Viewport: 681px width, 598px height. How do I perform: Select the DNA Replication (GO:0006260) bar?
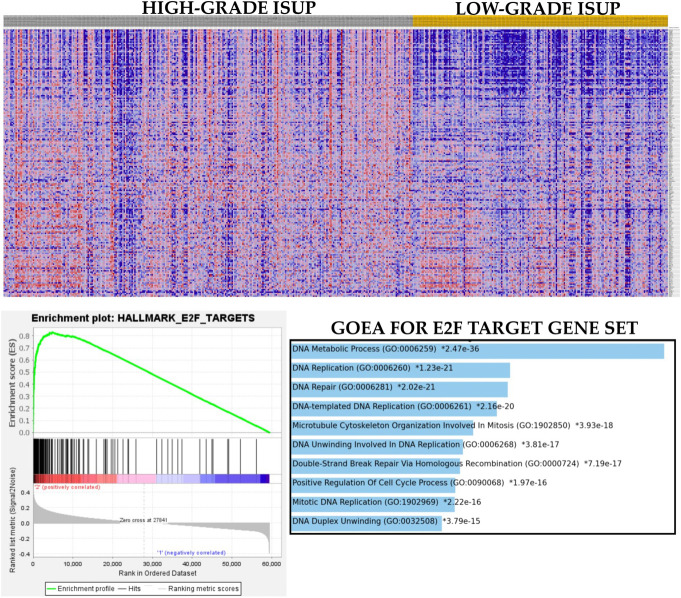[x=400, y=370]
